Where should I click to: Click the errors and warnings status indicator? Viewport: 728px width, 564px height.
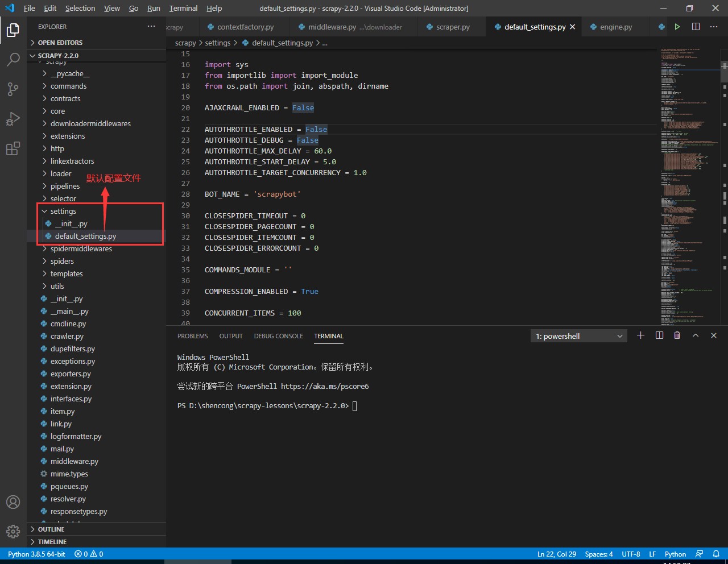point(89,554)
